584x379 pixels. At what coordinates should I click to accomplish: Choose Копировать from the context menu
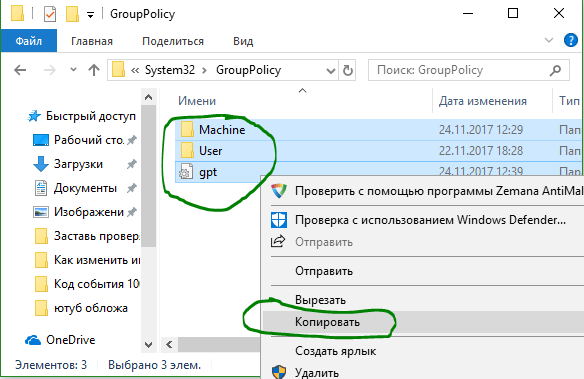click(x=423, y=322)
